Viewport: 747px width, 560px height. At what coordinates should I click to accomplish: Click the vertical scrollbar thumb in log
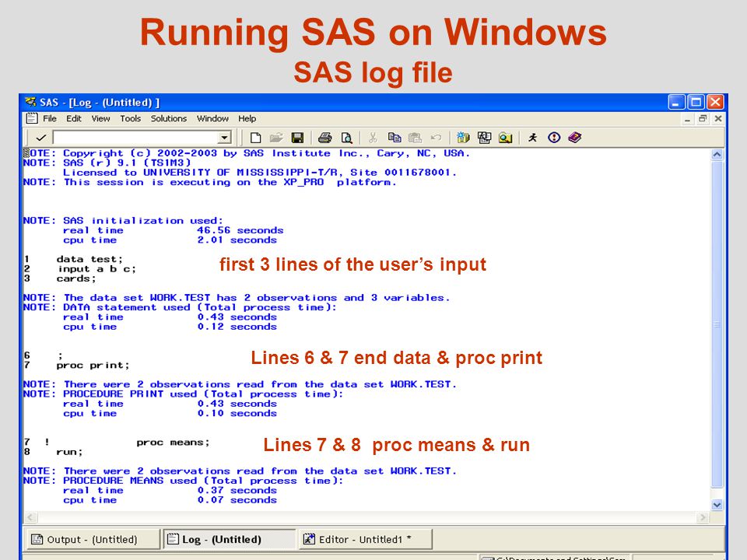point(717,324)
